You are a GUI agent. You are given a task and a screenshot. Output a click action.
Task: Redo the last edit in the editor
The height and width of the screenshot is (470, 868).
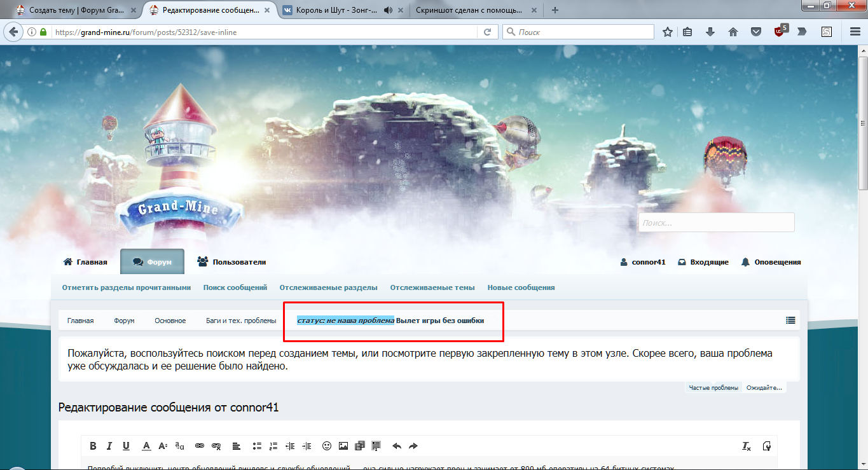point(413,446)
